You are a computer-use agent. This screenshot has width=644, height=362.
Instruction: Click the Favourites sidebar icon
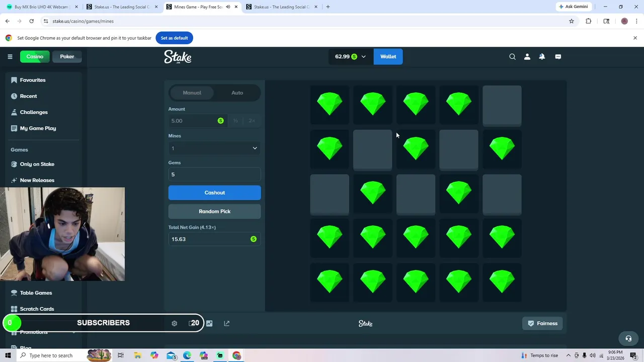[14, 80]
